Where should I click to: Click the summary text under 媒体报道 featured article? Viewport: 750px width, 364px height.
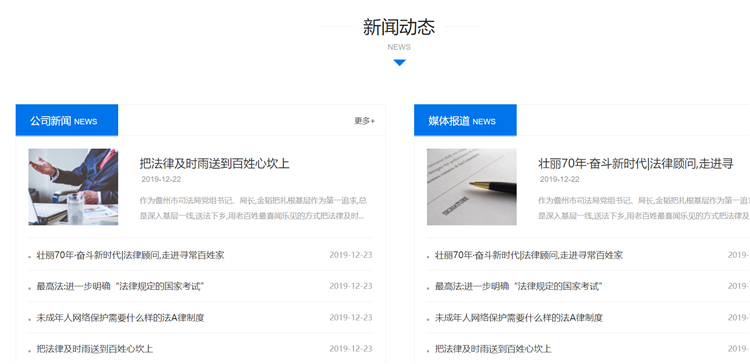point(644,208)
